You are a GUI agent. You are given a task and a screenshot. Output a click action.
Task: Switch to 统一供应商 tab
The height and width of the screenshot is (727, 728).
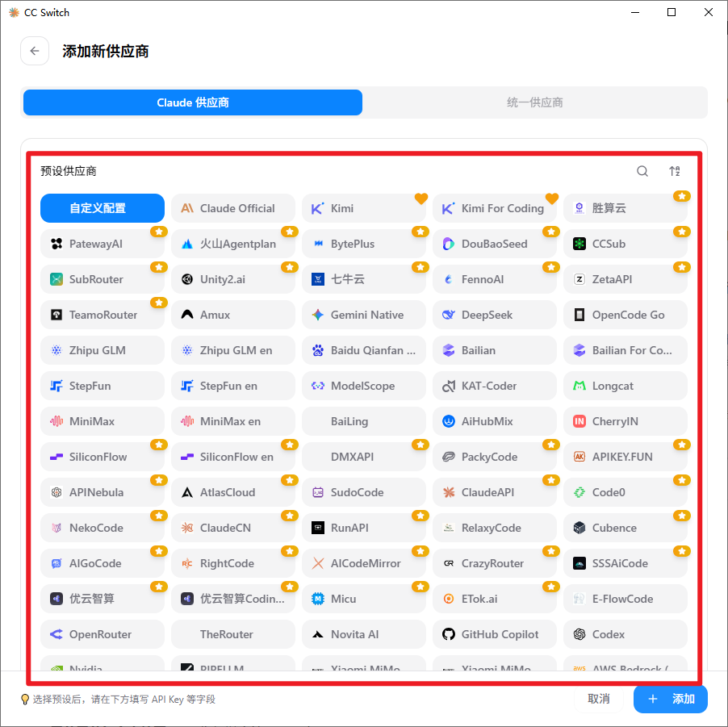[535, 102]
